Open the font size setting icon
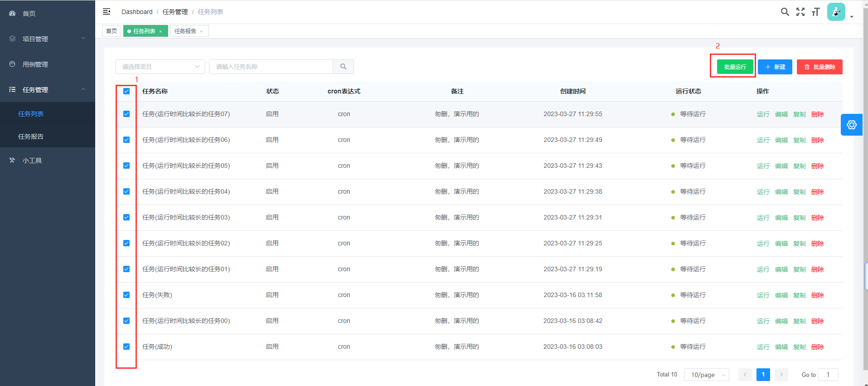The image size is (868, 386). (x=816, y=12)
